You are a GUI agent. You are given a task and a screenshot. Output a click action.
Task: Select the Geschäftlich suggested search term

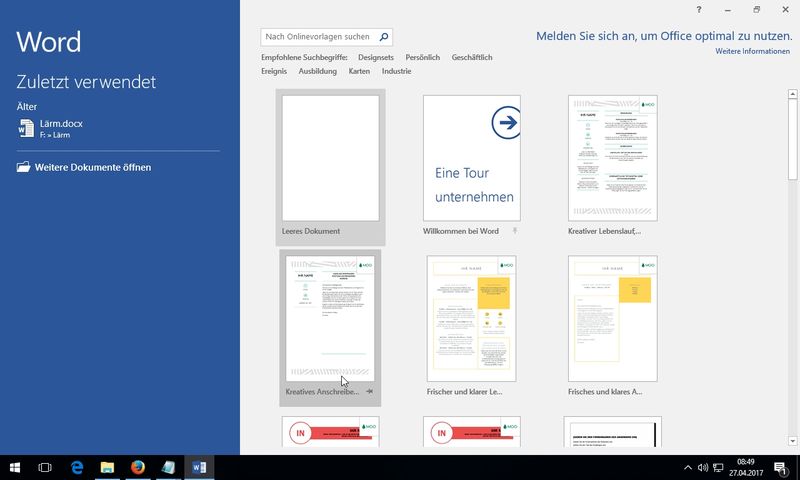472,57
